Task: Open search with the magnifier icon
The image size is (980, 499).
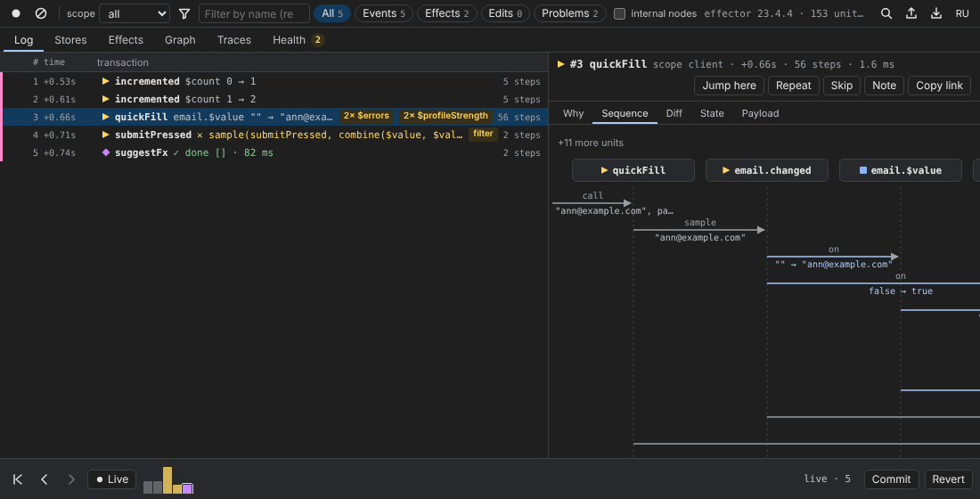Action: coord(886,13)
